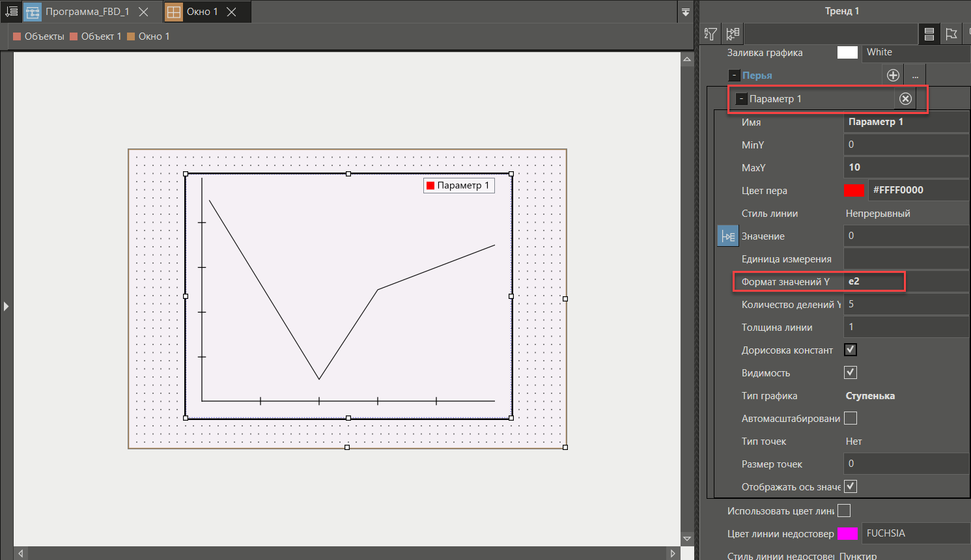This screenshot has height=560, width=971.
Task: Select the Окно 1 tab
Action: pos(201,12)
